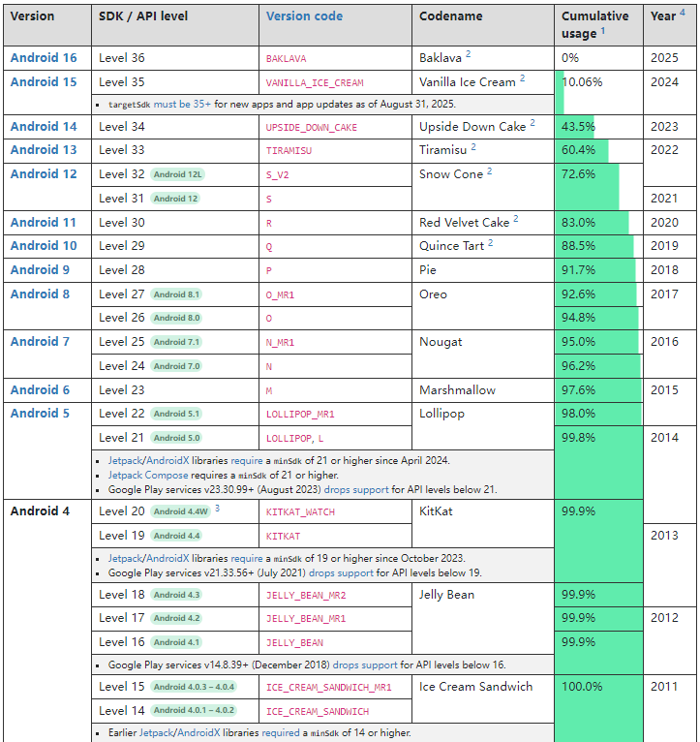Open footnote 2 beside Quince Tart
The image size is (700, 742).
pyautogui.click(x=491, y=242)
